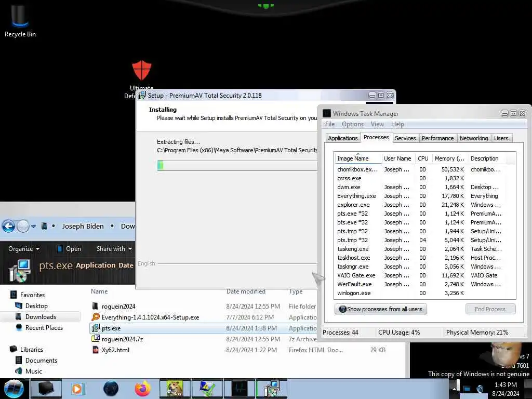Select the roguein2024 folder icon
Viewport: 532px width, 399px height.
[x=96, y=306]
